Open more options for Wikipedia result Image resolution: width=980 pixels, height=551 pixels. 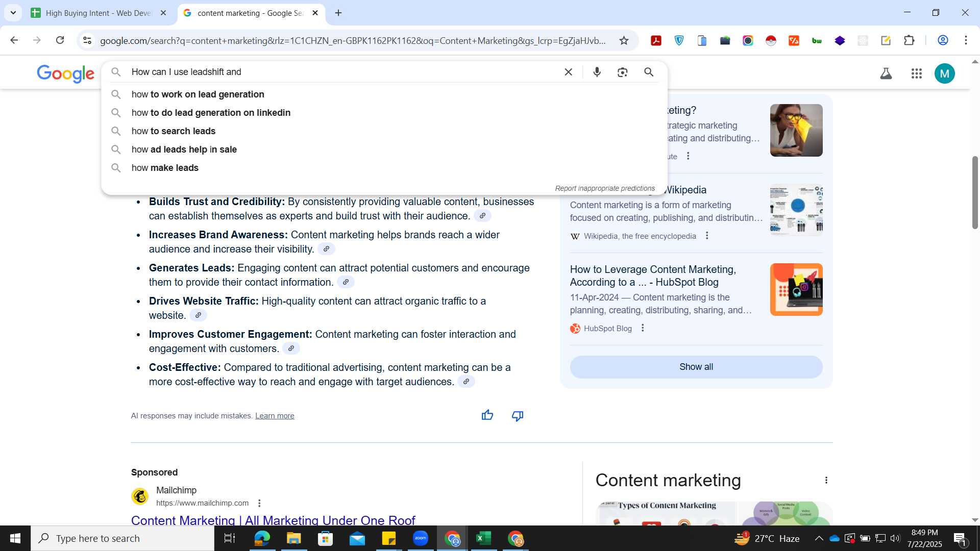click(x=707, y=236)
